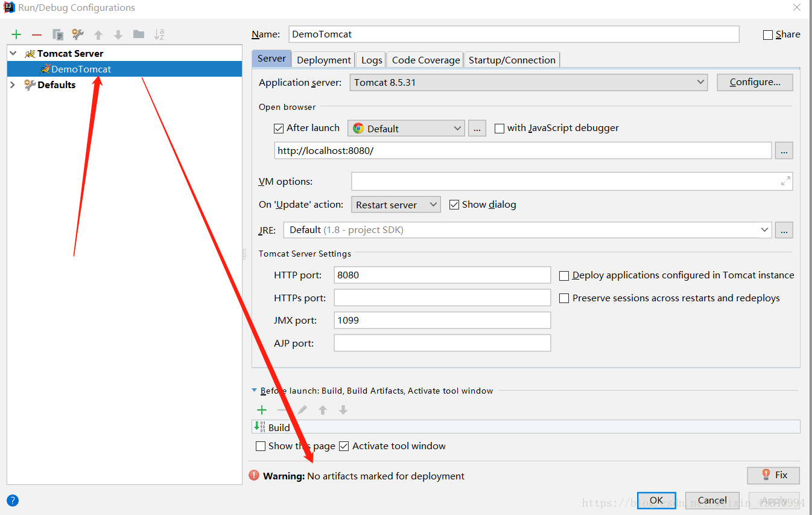Viewport: 812px width, 515px height.
Task: Click the Fix button
Action: coord(773,475)
